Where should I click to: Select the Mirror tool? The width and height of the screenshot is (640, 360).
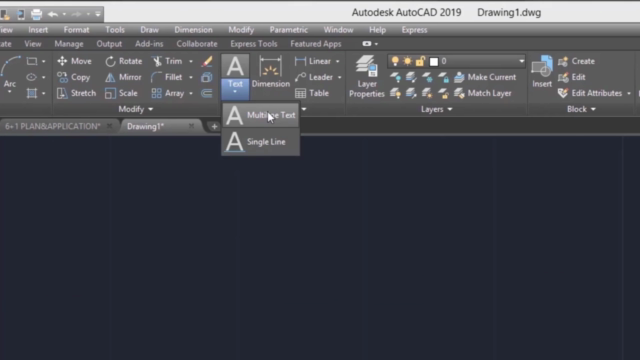(123, 77)
